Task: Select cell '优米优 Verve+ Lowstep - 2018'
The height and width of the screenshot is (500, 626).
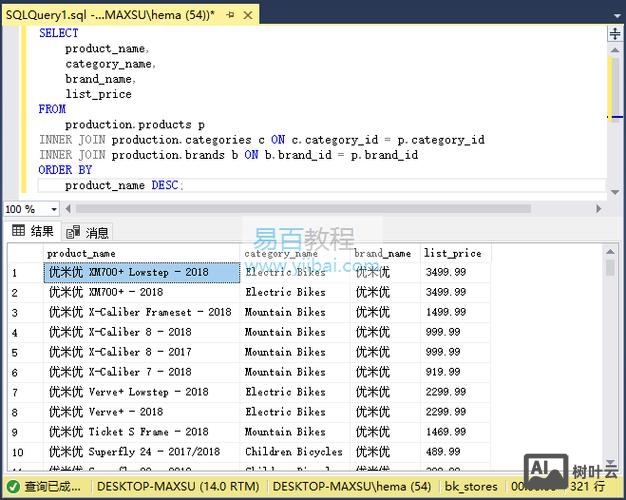Action: (142, 392)
